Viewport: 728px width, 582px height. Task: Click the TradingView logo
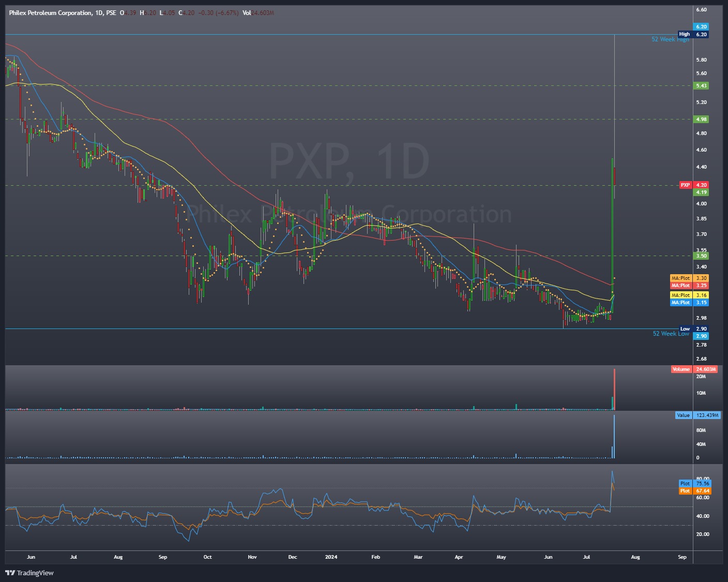28,573
